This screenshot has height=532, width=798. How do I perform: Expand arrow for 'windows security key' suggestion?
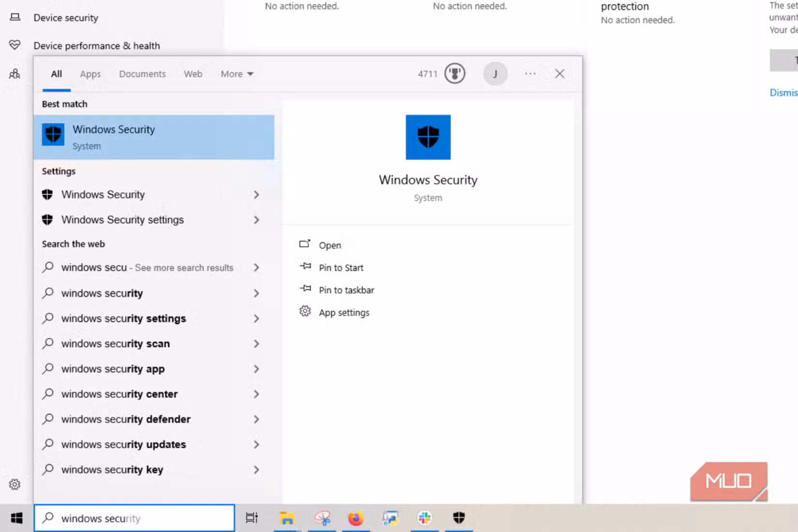point(256,470)
